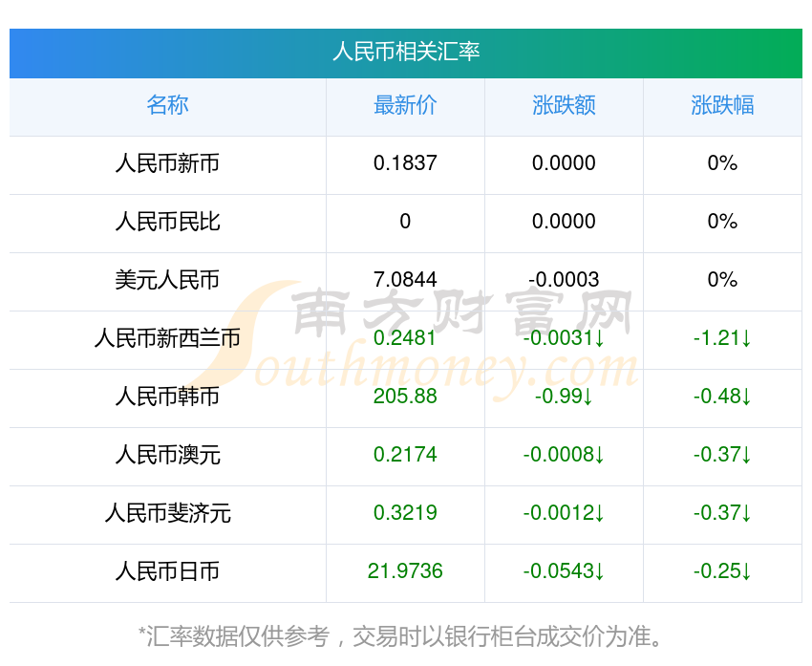This screenshot has height=666, width=812.
Task: Click the 人民币相关汇率 table title
Action: pyautogui.click(x=406, y=52)
